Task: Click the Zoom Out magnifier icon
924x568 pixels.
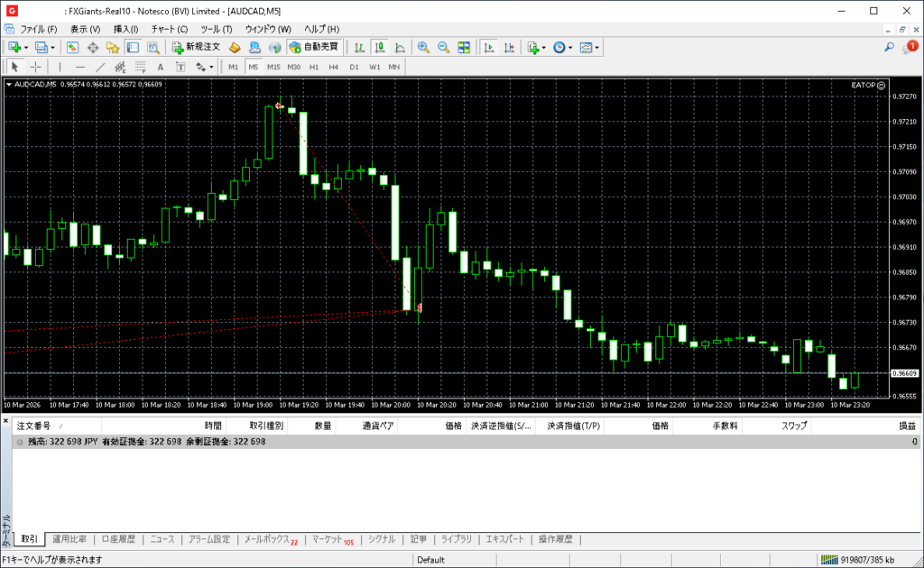Action: pos(443,47)
